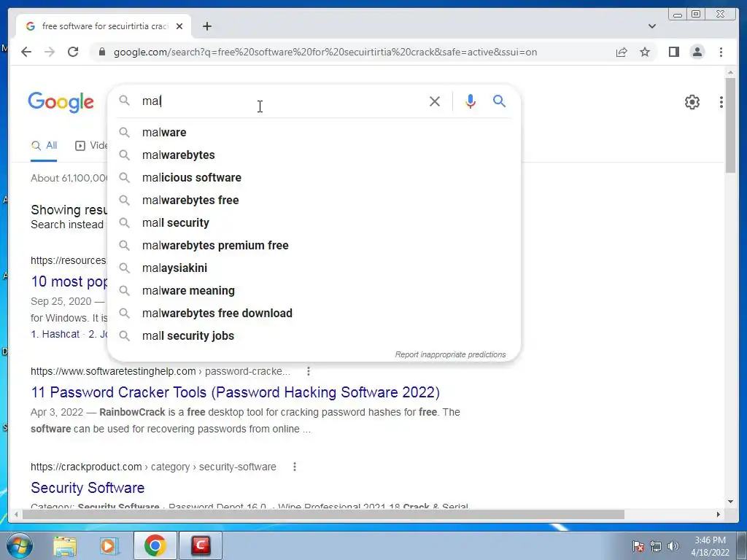
Task: Click the '1. Hashcat' sitelink
Action: 55,334
